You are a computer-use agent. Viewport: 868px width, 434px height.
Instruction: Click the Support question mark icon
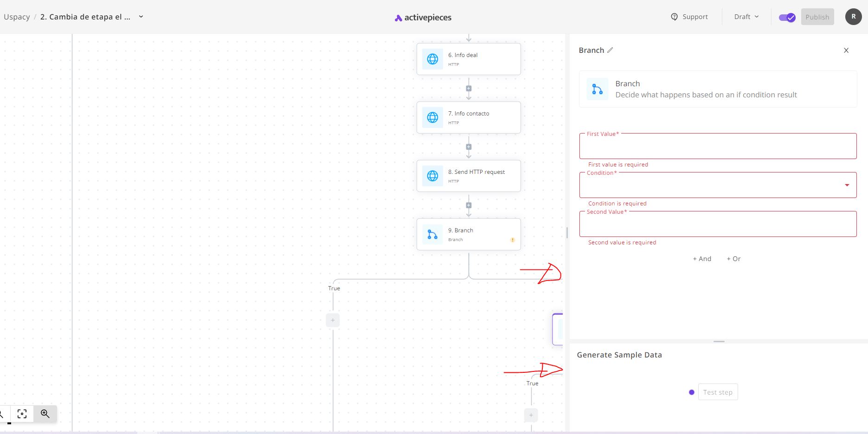[x=674, y=17]
